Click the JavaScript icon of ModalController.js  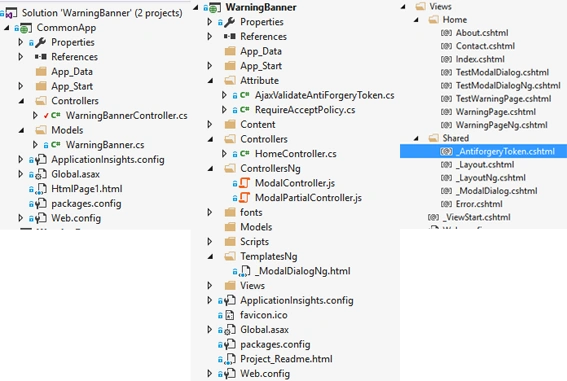click(x=245, y=183)
